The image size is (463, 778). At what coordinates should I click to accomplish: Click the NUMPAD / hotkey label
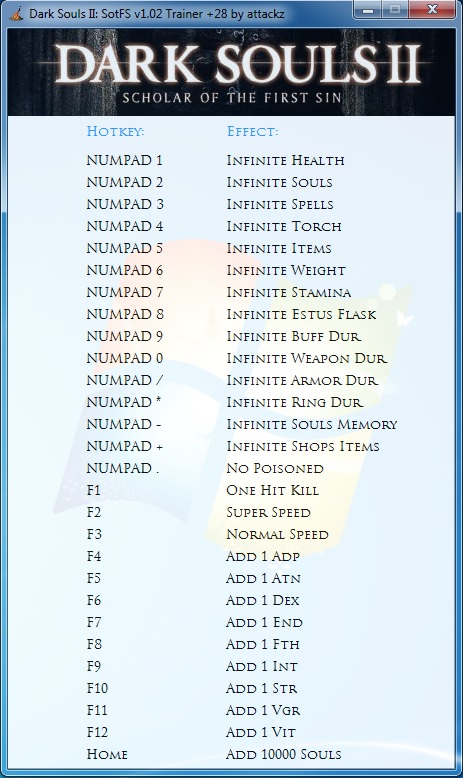click(125, 380)
